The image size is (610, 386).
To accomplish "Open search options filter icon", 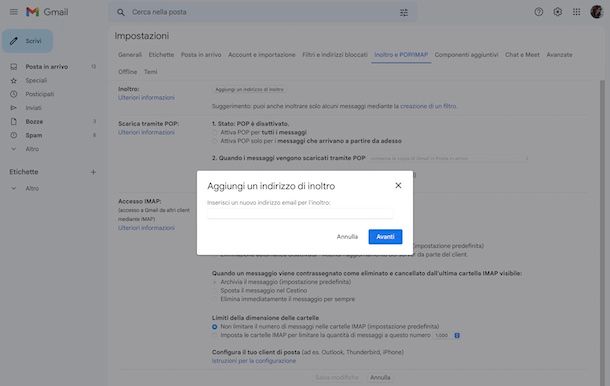I will (x=404, y=12).
